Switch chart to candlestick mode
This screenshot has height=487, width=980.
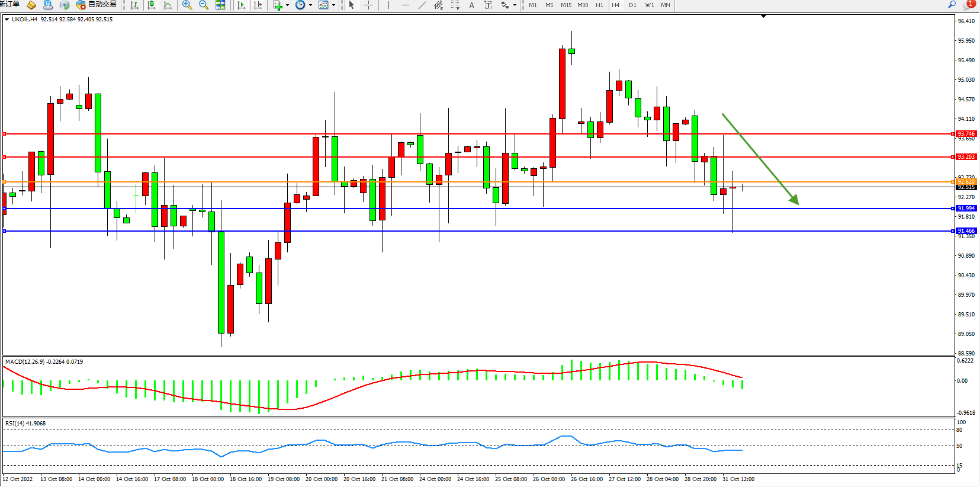[x=151, y=5]
